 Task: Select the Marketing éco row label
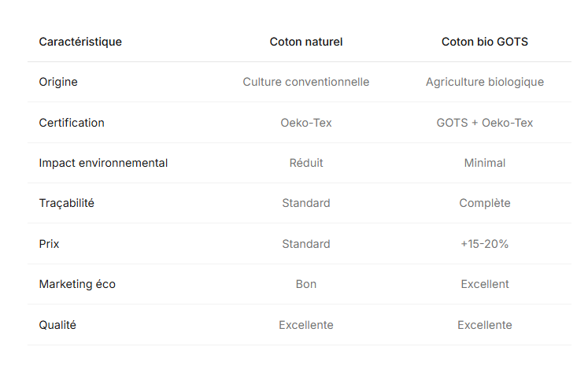[x=77, y=284]
